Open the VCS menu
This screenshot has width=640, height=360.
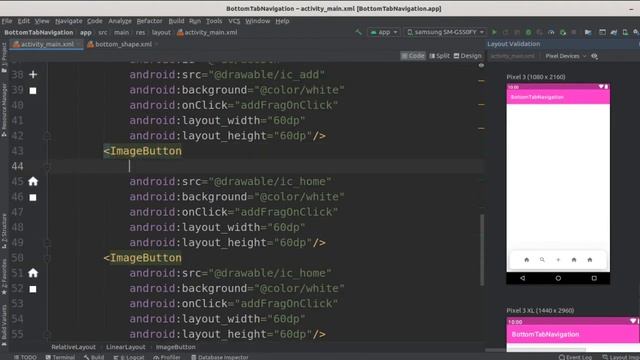[x=234, y=21]
